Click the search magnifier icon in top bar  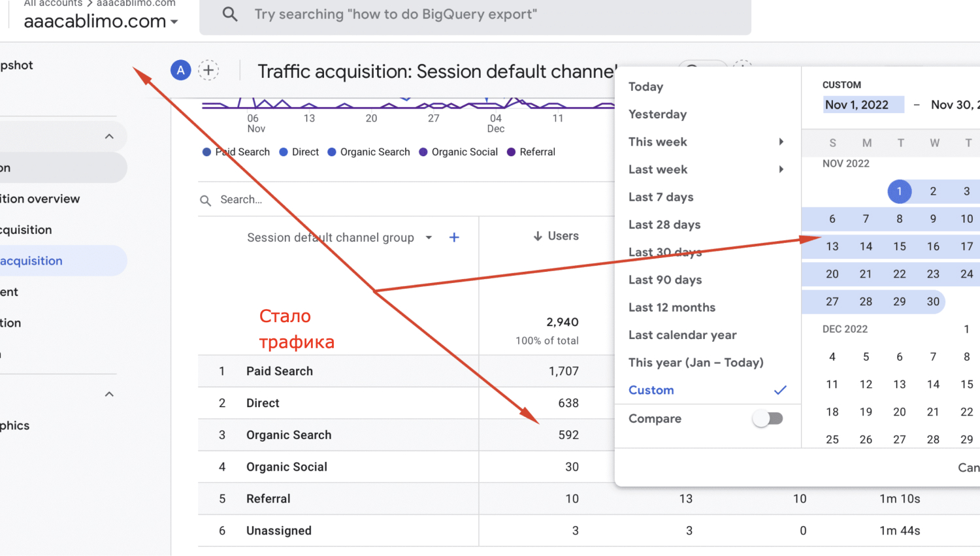click(229, 14)
